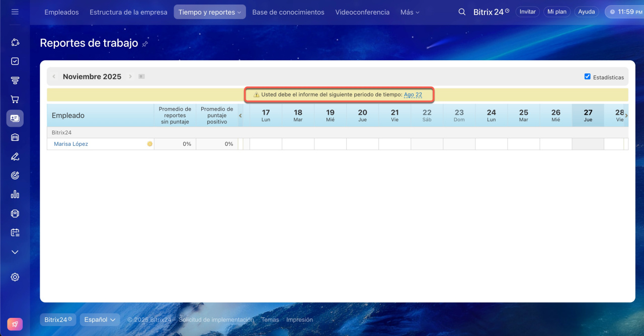Viewport: 644px width, 336px height.
Task: Open the Español language selector
Action: [100, 319]
